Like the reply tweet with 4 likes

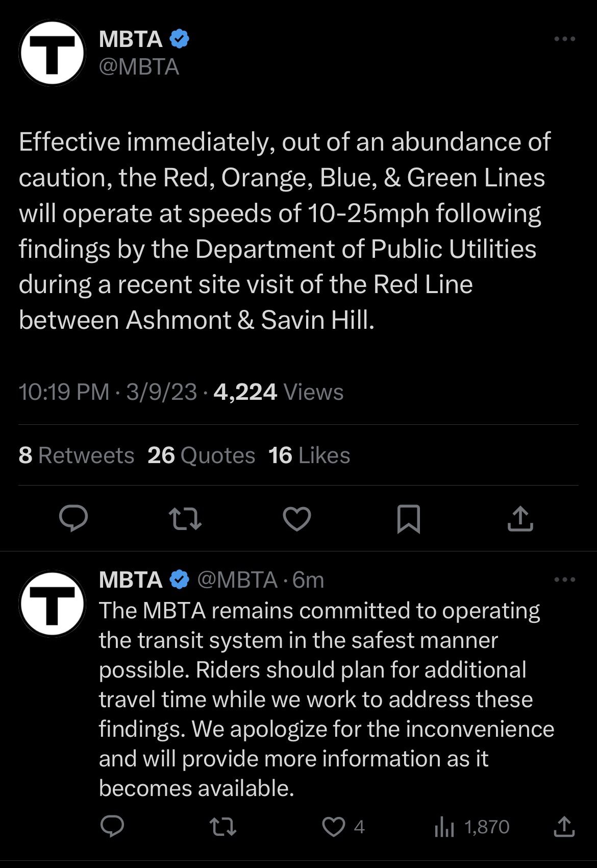(x=334, y=827)
